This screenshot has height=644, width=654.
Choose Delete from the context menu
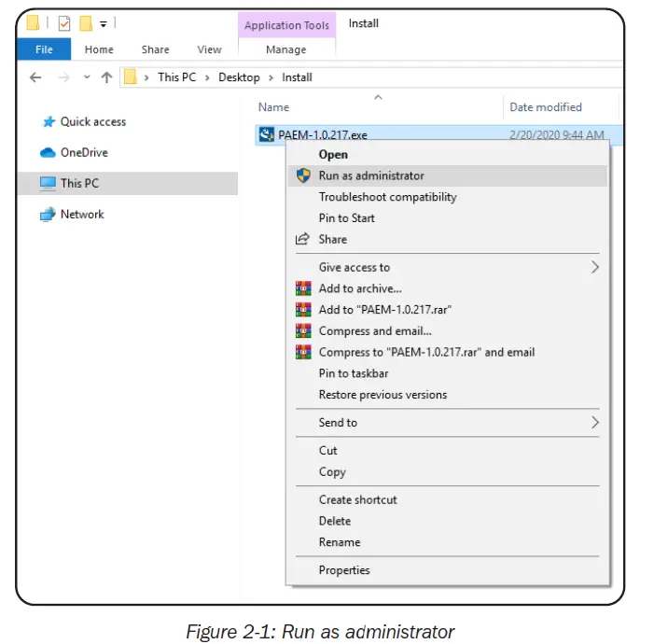[447, 522]
